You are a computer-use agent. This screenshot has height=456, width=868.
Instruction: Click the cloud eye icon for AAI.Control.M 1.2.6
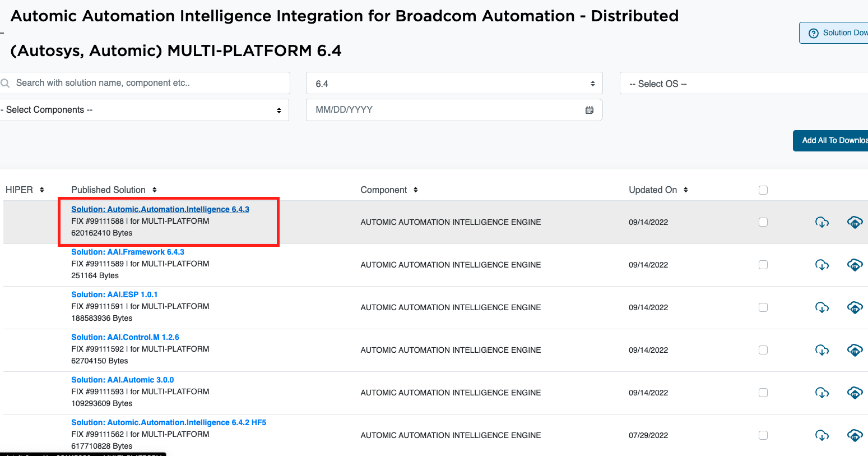[855, 350]
